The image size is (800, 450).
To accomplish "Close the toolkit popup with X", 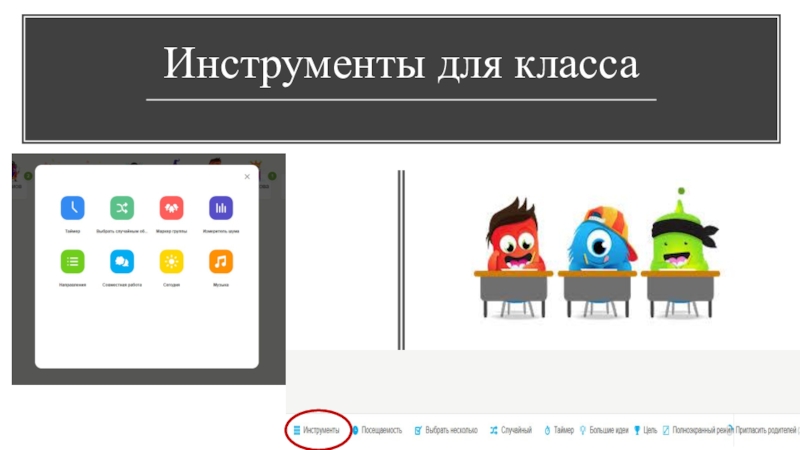I will tap(247, 177).
